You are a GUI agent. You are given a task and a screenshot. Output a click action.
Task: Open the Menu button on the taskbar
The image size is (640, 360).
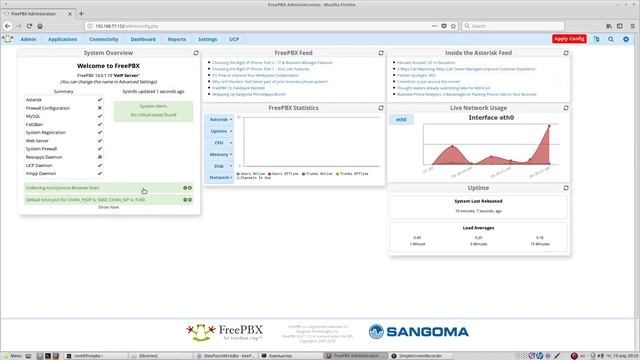12,356
